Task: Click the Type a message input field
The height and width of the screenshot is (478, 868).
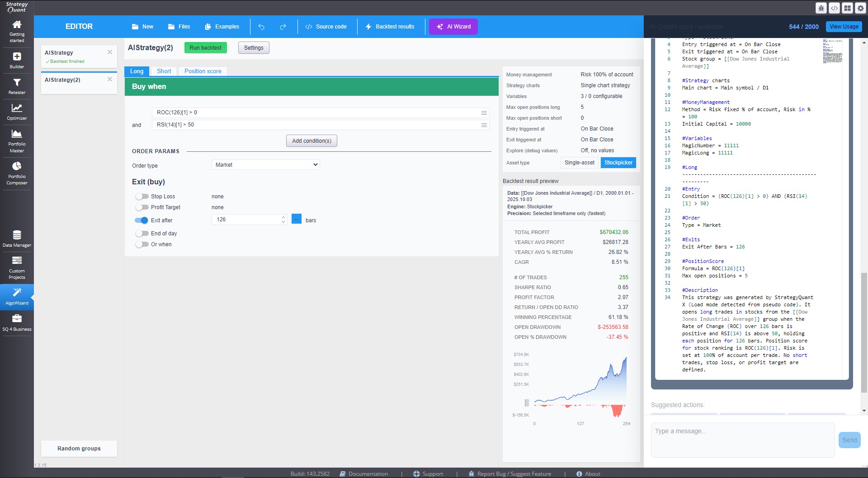Action: (742, 440)
